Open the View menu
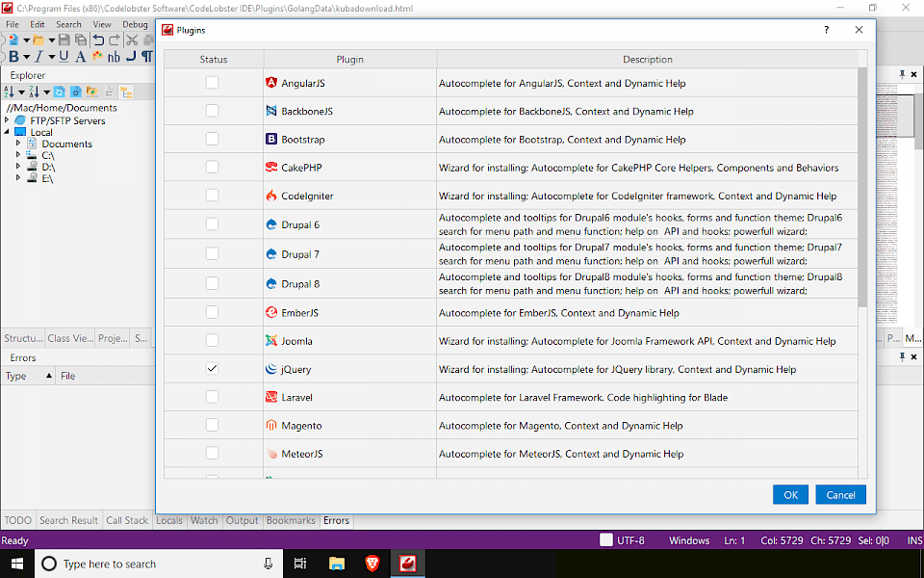 pos(101,24)
